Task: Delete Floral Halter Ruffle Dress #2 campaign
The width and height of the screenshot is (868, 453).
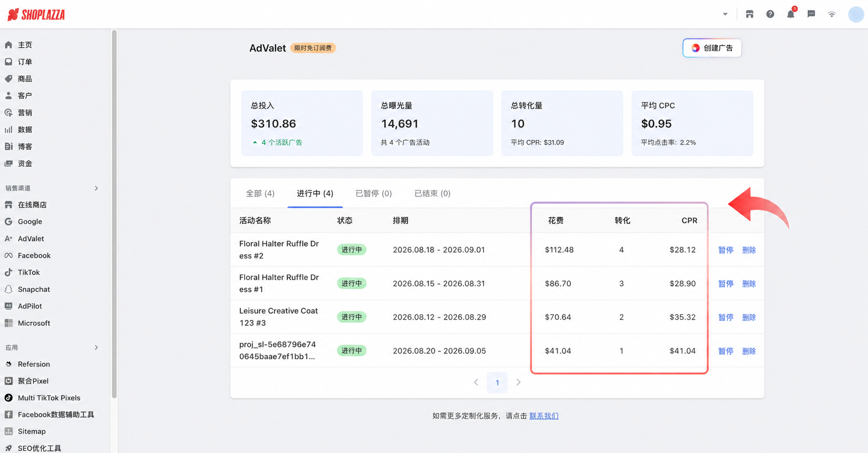Action: (749, 250)
